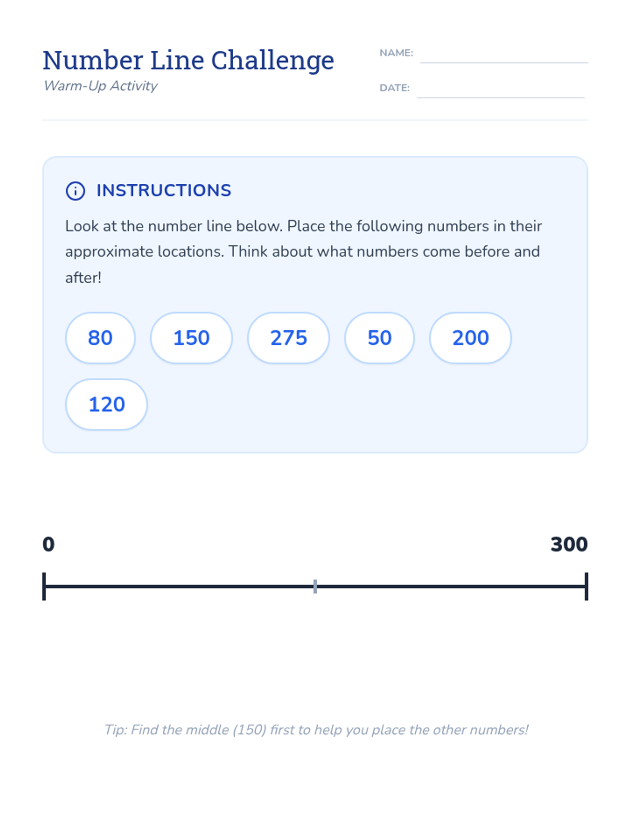Click the 0 label above the line

(x=48, y=544)
